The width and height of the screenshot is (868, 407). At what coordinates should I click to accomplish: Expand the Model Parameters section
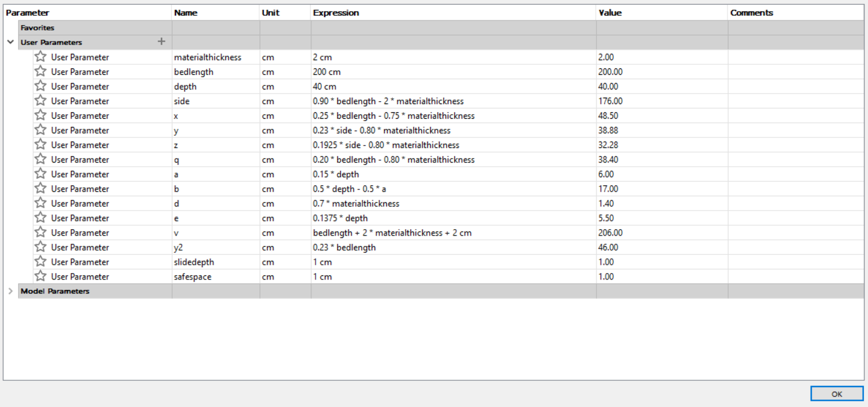pyautogui.click(x=9, y=291)
